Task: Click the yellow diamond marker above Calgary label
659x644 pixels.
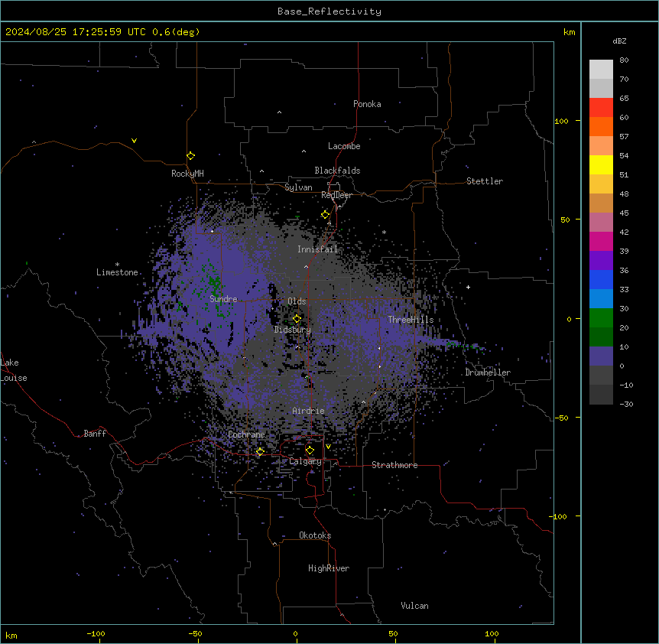Action: pyautogui.click(x=310, y=450)
